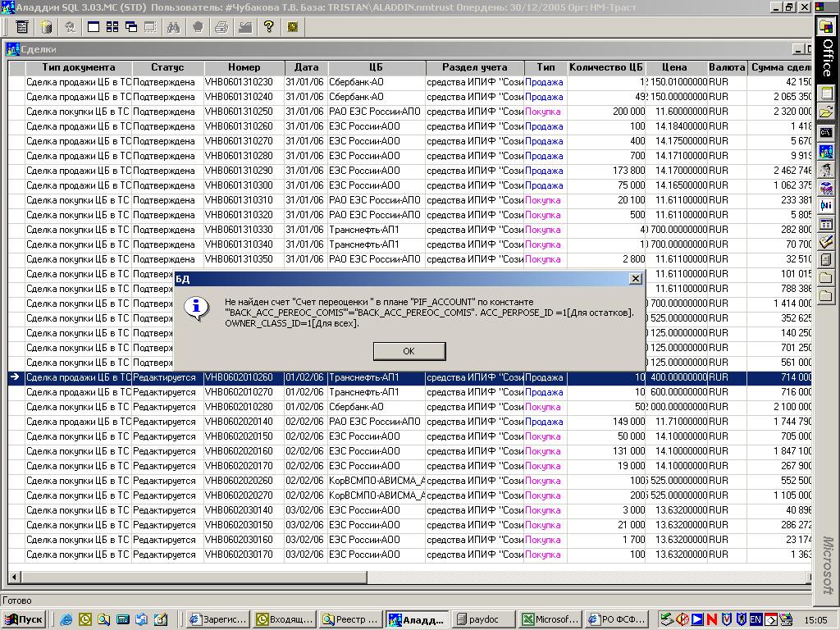Click the user figure toolbar icon
The image size is (840, 630).
(x=71, y=27)
